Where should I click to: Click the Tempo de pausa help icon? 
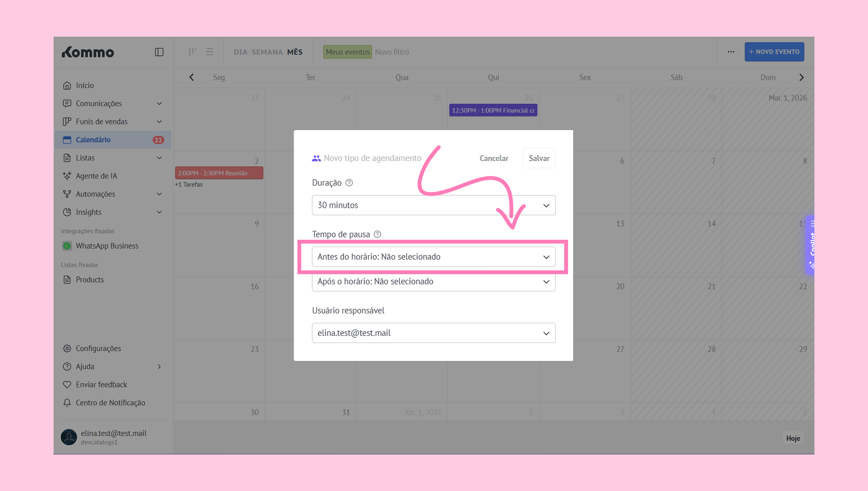coord(377,234)
